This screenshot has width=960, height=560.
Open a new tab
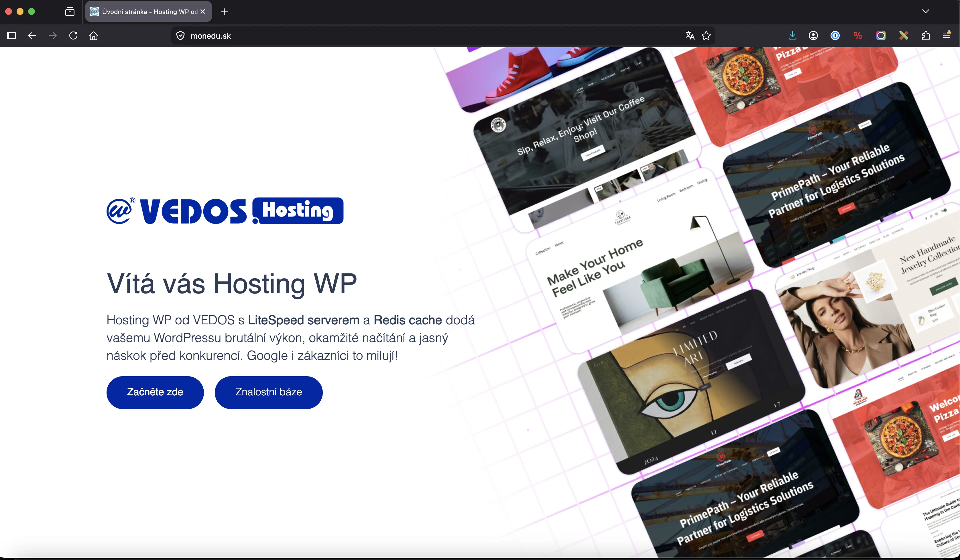(224, 12)
